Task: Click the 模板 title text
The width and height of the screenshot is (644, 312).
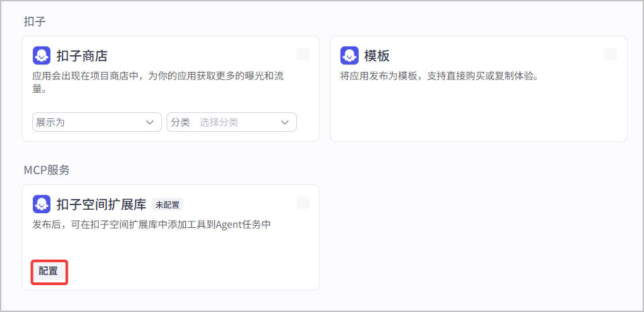Action: [377, 56]
